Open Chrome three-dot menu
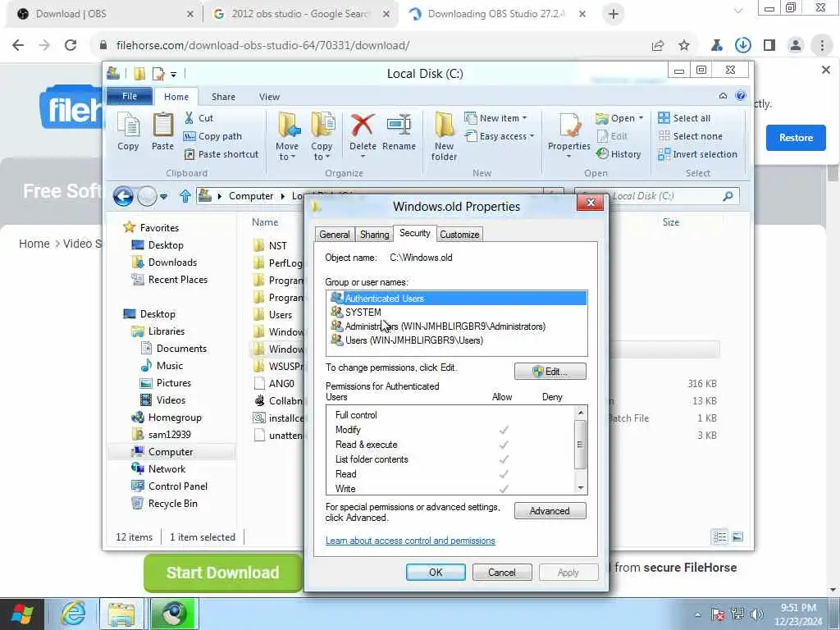This screenshot has width=840, height=630. [822, 46]
